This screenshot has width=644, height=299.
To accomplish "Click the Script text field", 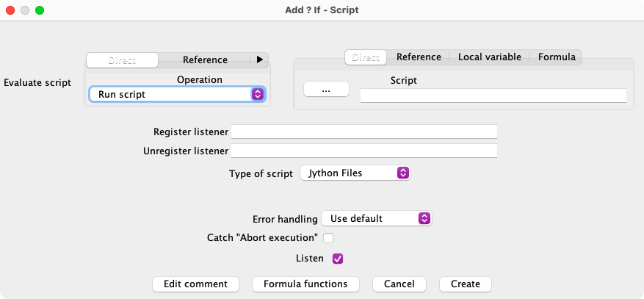I will pyautogui.click(x=493, y=96).
